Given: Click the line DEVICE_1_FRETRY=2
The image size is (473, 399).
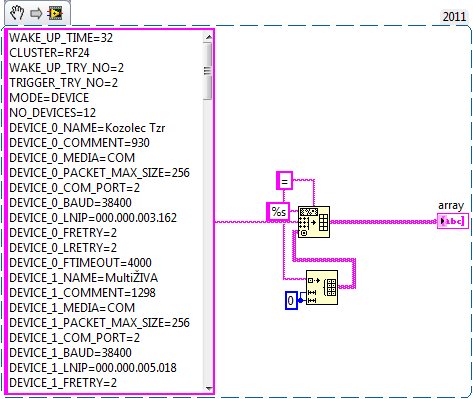Looking at the screenshot, I should [63, 383].
